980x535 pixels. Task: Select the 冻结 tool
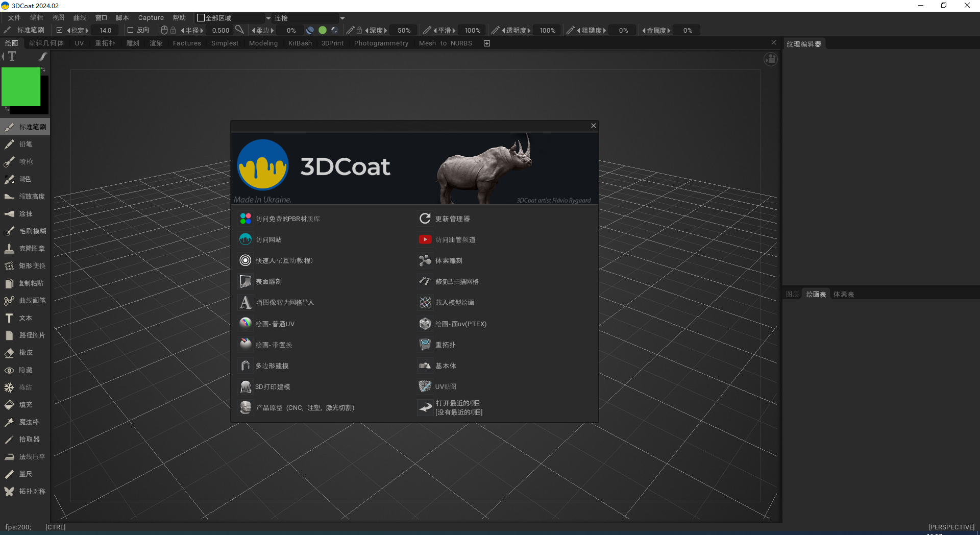(x=26, y=387)
